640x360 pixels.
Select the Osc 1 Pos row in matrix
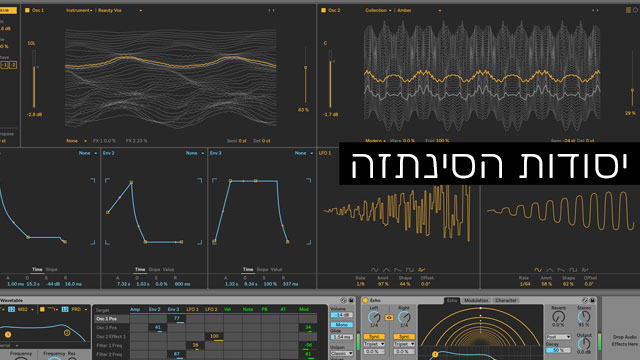click(206, 318)
